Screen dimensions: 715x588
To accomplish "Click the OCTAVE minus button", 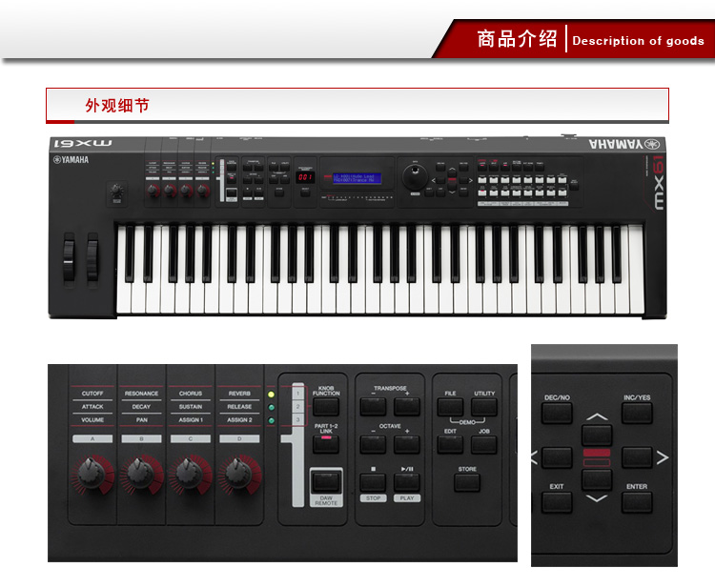I will [373, 444].
